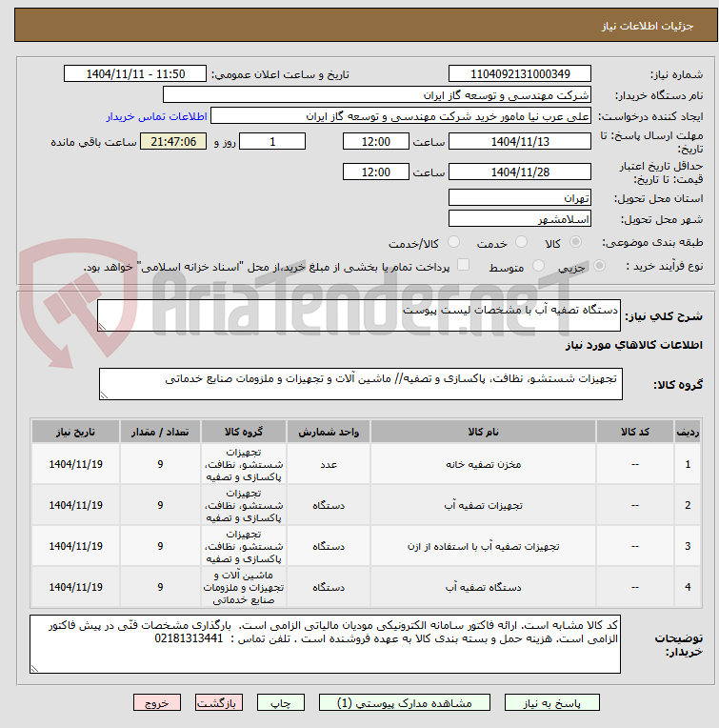The height and width of the screenshot is (728, 719).
Task: Click resize handle of توضیحات خریدار box
Action: 34,669
